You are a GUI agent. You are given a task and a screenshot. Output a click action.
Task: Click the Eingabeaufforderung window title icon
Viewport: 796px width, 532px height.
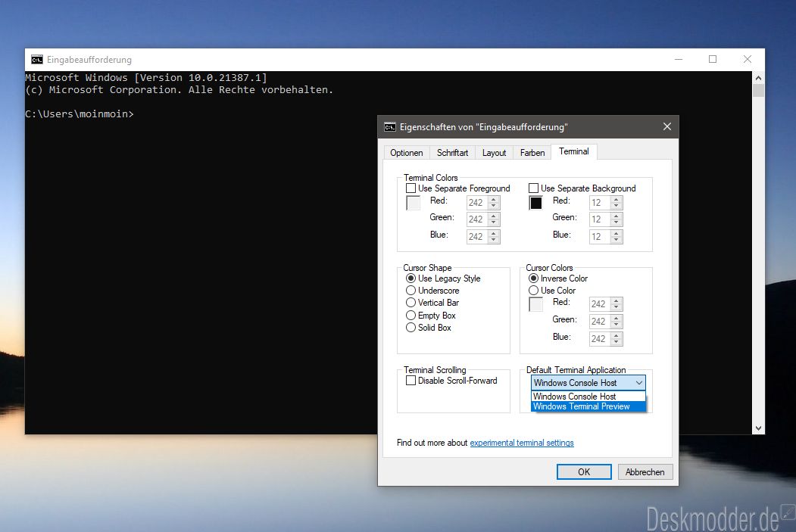pyautogui.click(x=36, y=60)
